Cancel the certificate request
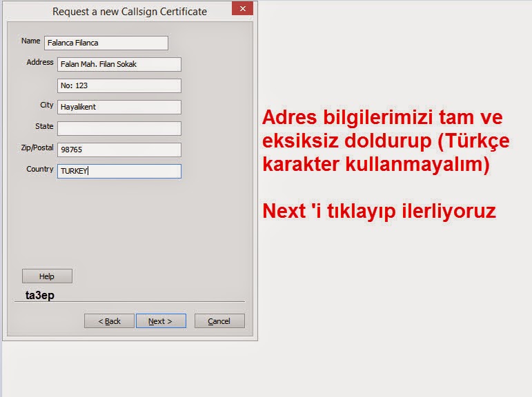 219,320
